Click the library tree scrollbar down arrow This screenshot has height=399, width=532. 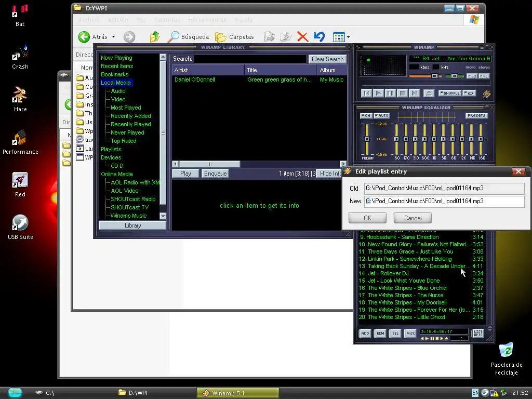[163, 216]
